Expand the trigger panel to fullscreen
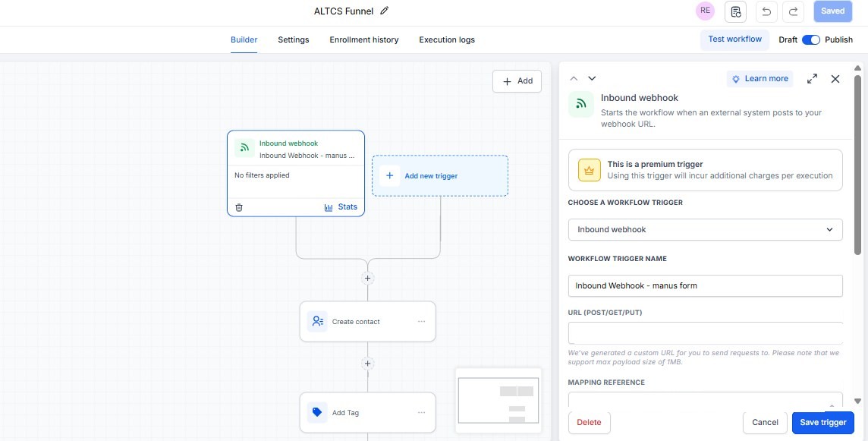 (812, 79)
